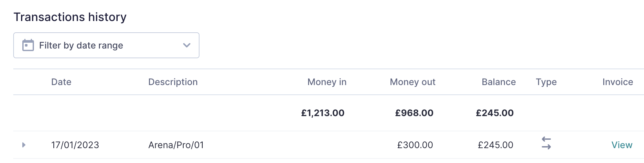This screenshot has height=163, width=644.
Task: Open the Filter by date range dropdown
Action: point(106,45)
